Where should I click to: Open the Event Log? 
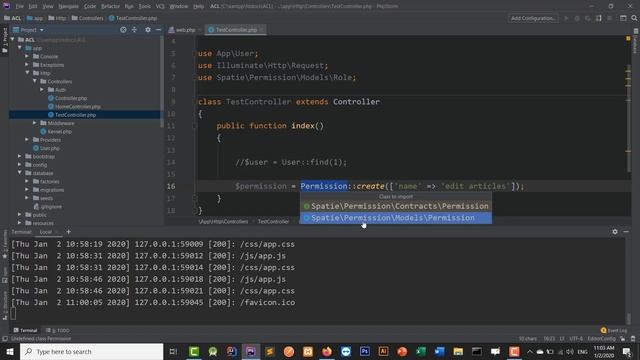tap(614, 330)
